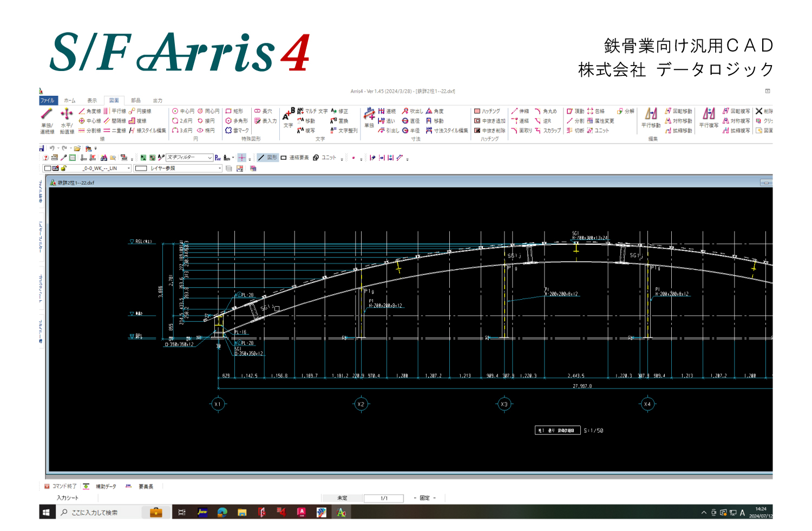
Task: Open the 文字フィルター dropdown
Action: click(209, 158)
